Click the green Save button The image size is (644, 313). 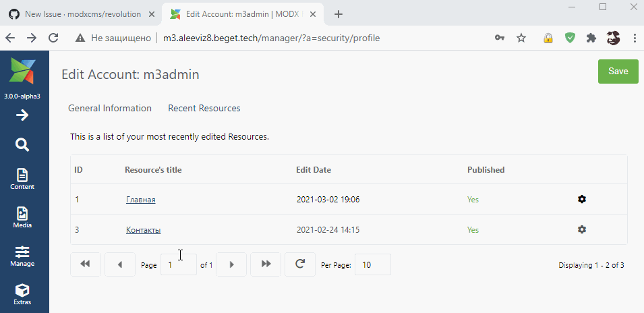click(618, 72)
